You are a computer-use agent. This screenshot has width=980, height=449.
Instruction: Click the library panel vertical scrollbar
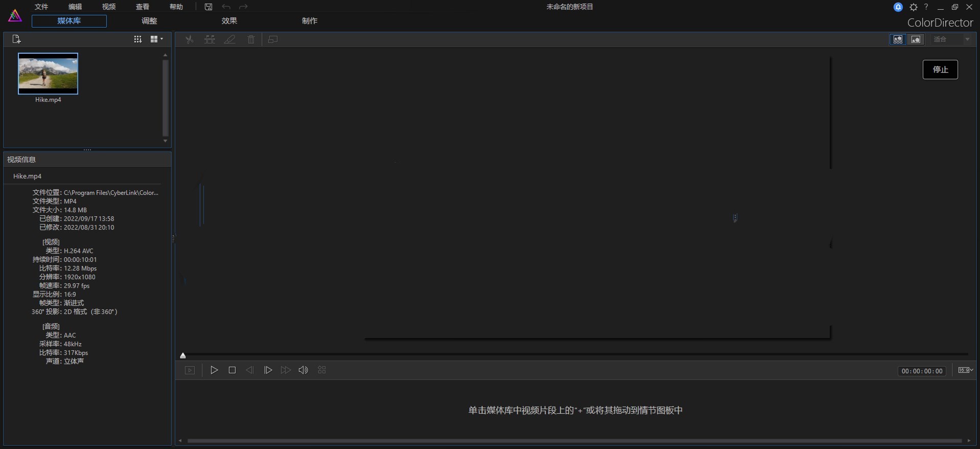tap(165, 97)
